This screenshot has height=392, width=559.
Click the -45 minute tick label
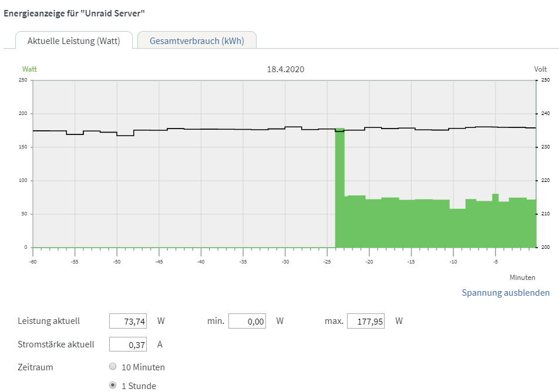tap(159, 262)
